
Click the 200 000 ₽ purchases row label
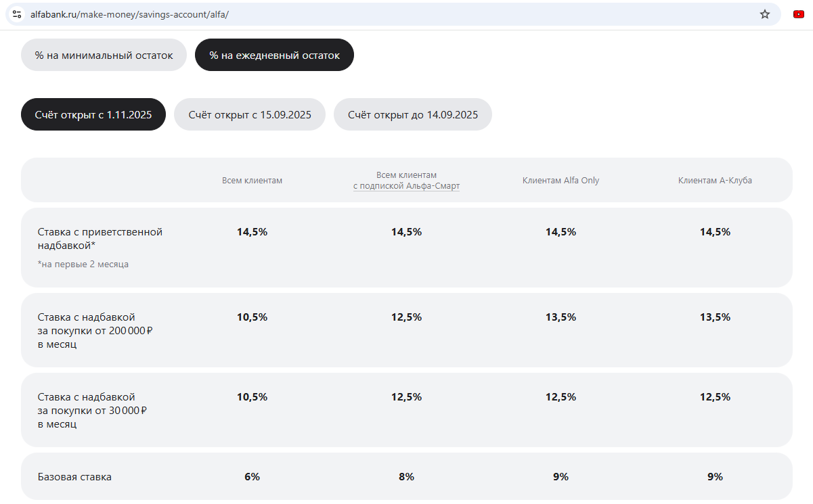95,330
